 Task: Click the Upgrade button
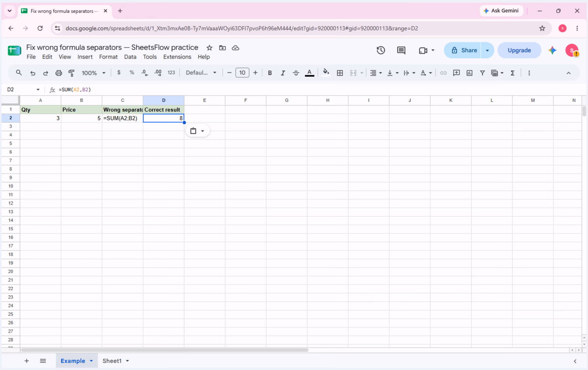click(x=519, y=50)
